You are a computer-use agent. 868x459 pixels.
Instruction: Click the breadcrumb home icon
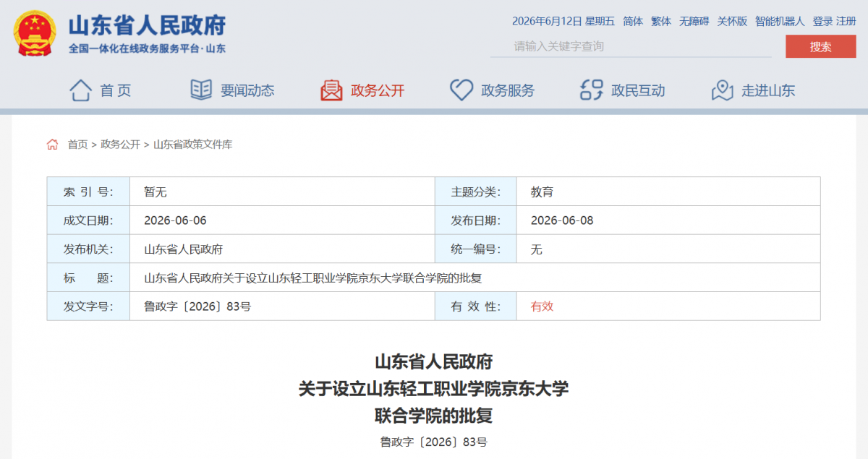point(52,145)
